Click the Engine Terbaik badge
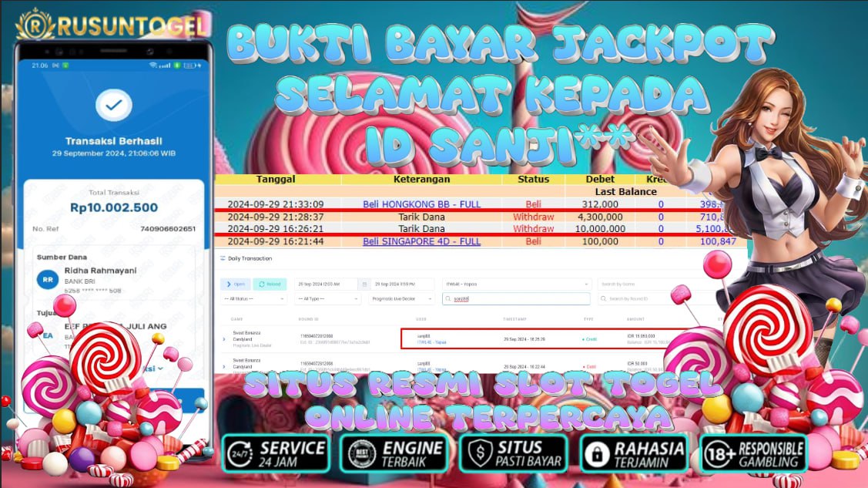The image size is (868, 488). (x=395, y=453)
